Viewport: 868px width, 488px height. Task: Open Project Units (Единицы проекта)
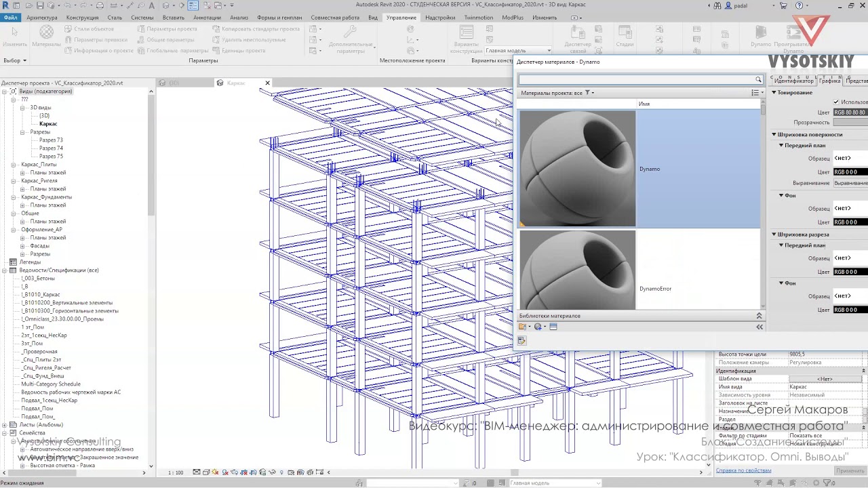(x=238, y=51)
